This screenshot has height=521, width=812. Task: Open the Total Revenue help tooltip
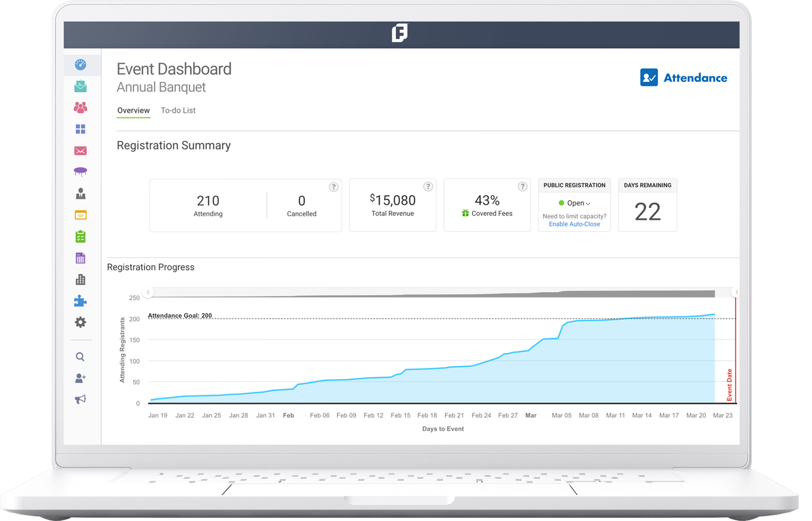click(x=428, y=186)
